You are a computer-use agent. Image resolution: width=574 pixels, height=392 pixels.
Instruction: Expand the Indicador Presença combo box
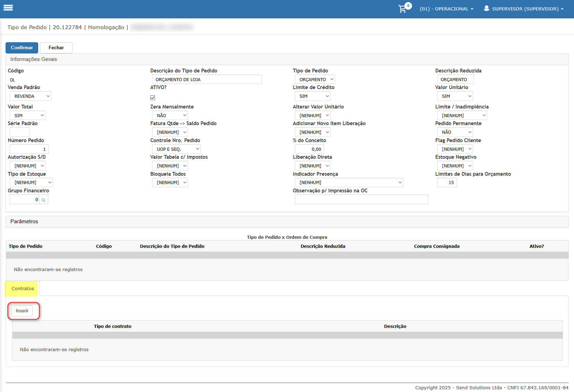click(x=349, y=182)
